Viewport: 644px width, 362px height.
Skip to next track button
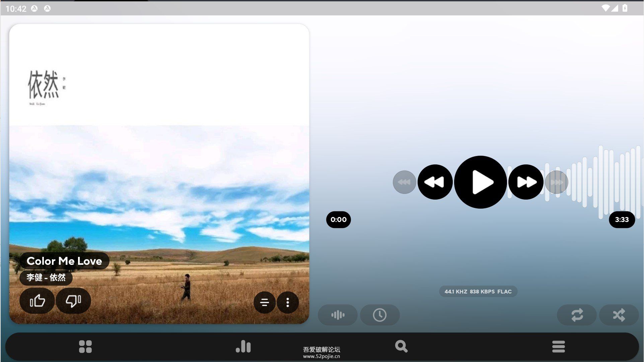[526, 182]
